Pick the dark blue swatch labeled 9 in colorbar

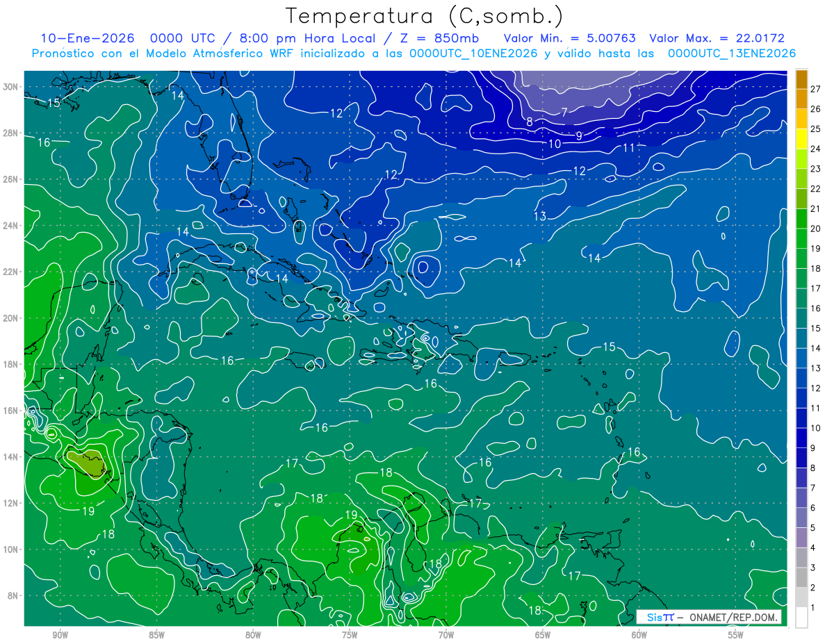coord(802,438)
